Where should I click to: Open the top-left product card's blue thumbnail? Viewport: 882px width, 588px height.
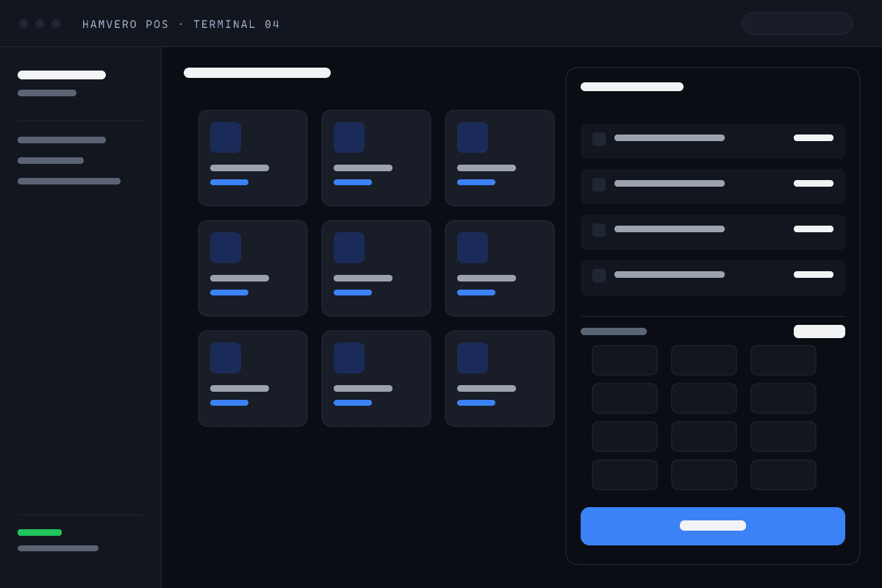tap(226, 137)
